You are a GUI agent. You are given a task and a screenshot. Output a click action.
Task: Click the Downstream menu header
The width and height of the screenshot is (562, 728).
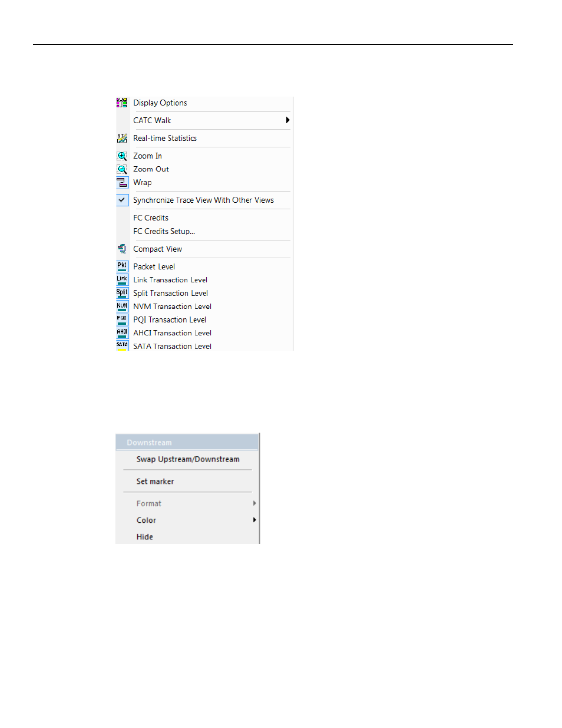pos(187,442)
